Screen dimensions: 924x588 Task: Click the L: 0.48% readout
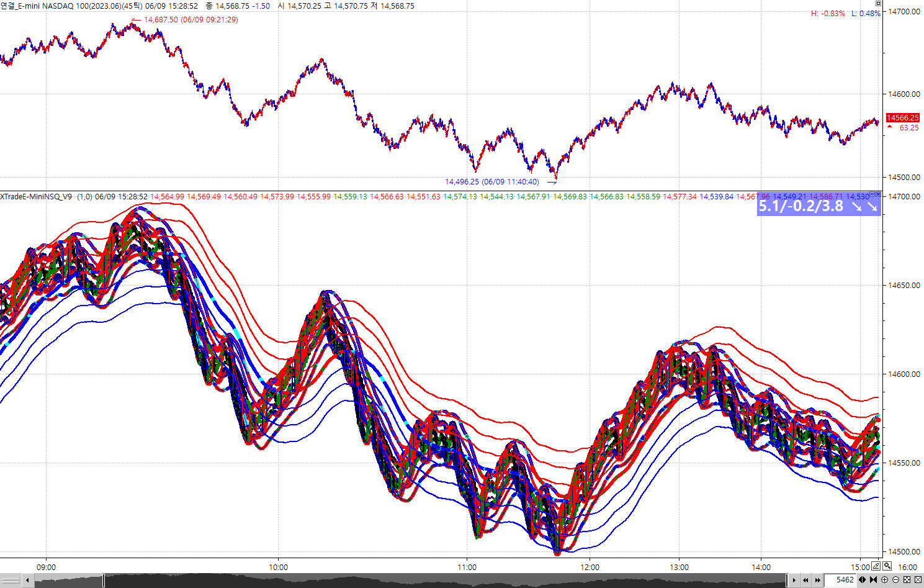tap(866, 14)
